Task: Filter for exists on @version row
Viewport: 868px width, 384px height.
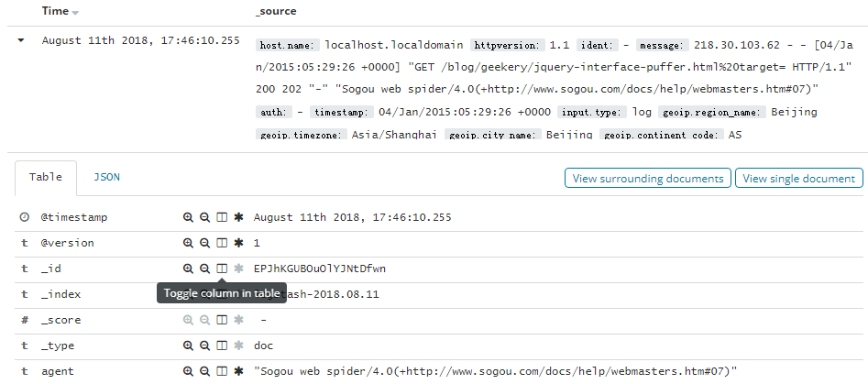Action: 238,243
